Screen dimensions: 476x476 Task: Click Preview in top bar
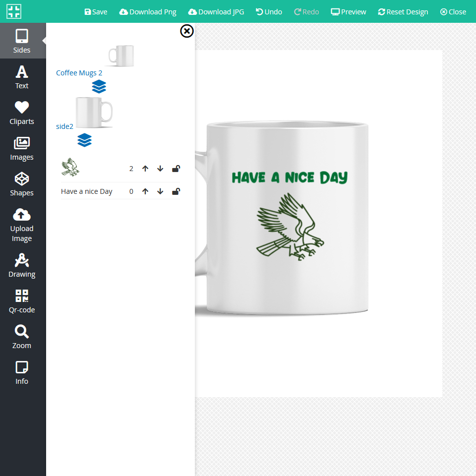point(349,12)
